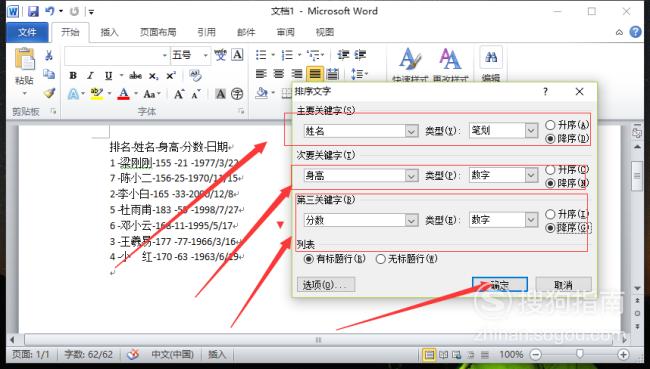
Task: Shrink font size with smaller A
Action: coord(196,94)
